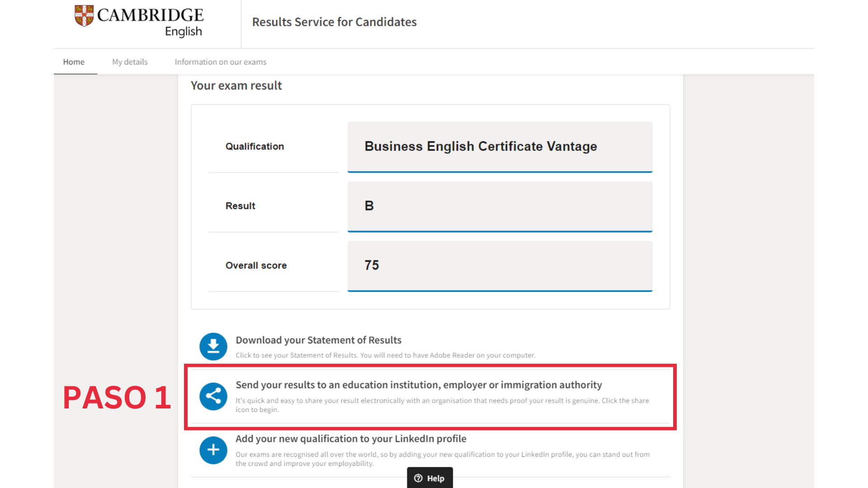
Task: Click Send your results to an institution link
Action: click(x=419, y=385)
